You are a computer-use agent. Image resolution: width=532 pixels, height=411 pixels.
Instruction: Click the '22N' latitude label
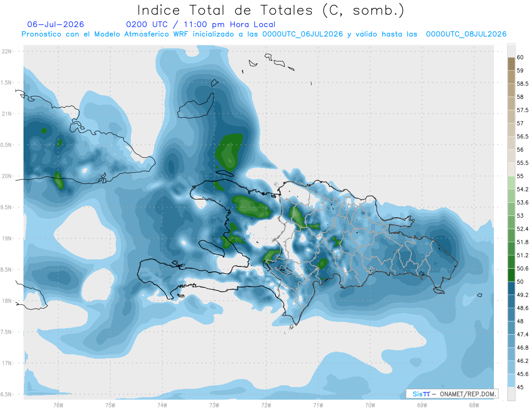pyautogui.click(x=7, y=51)
